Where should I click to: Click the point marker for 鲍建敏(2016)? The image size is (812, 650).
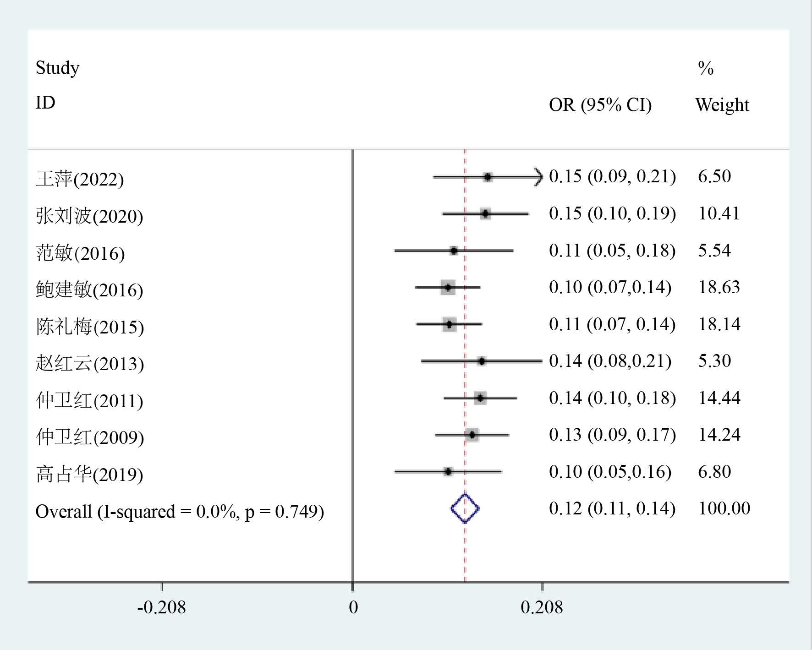[448, 288]
